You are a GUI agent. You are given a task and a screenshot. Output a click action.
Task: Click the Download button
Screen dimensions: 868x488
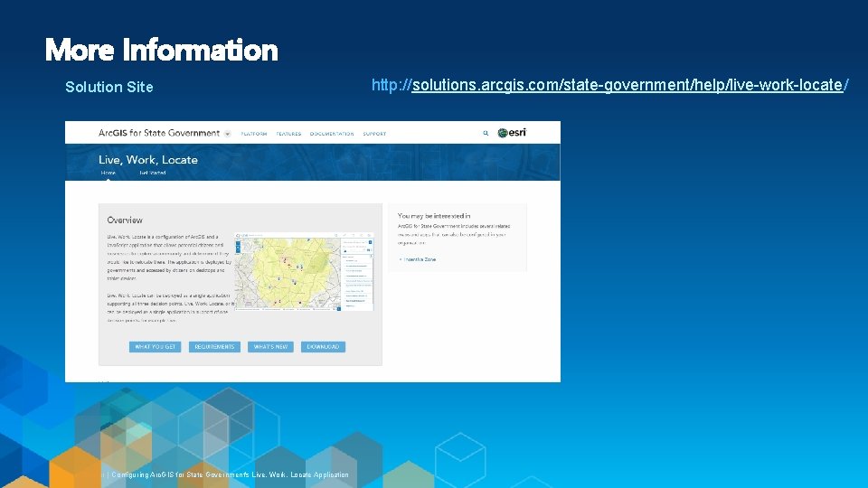pos(324,347)
